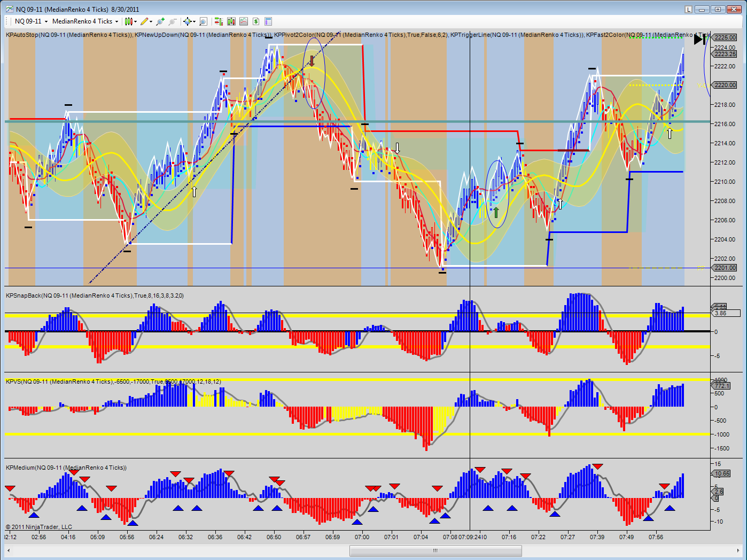This screenshot has width=747, height=560.
Task: Click the 06:50 time axis label
Action: (x=274, y=537)
